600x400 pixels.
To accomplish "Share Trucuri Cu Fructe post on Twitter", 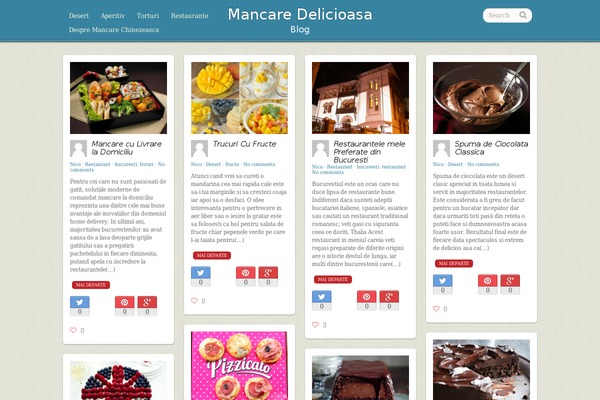I will [201, 276].
